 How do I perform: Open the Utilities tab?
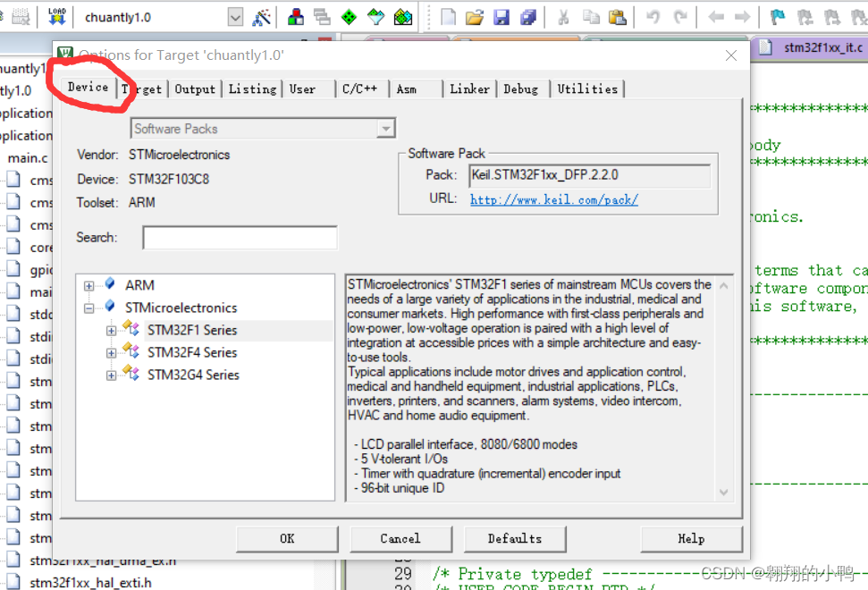[x=587, y=89]
